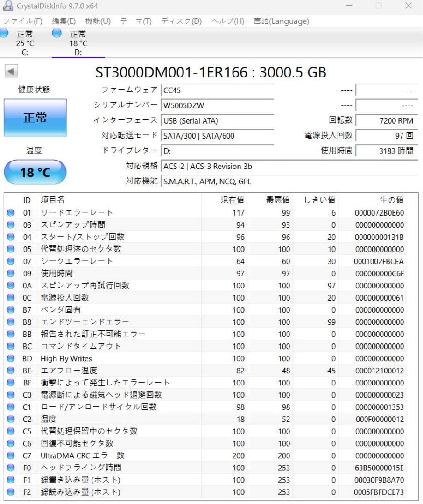Select the C: drive temperature icon
Screen dimensions: 423x504
pos(4,33)
